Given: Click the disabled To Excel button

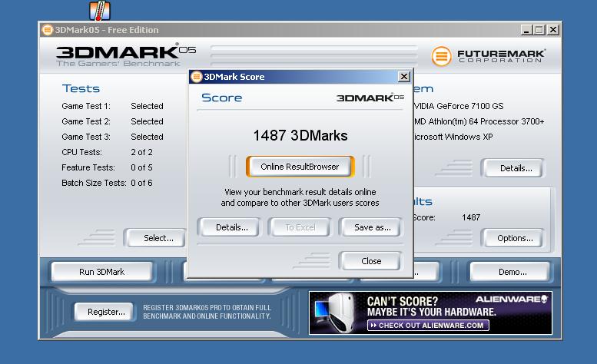Looking at the screenshot, I should pyautogui.click(x=300, y=227).
